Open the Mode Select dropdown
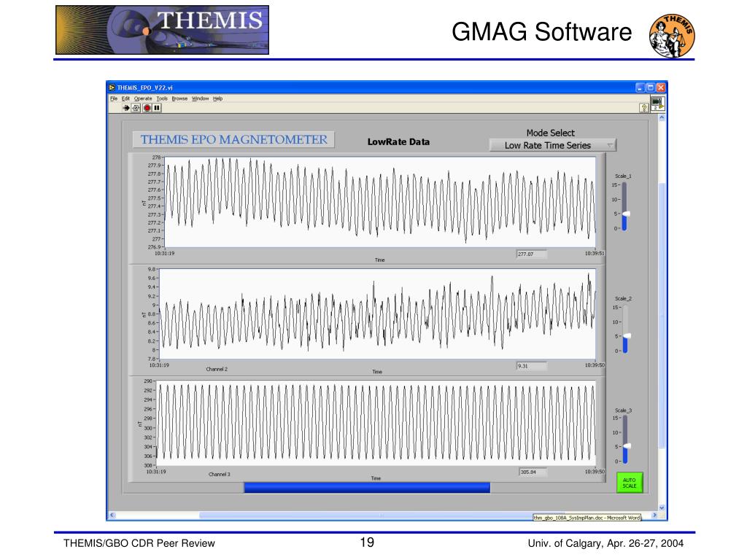 point(553,145)
